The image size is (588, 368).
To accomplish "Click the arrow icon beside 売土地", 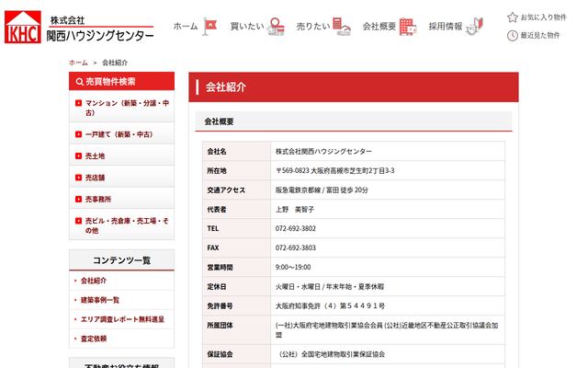I will tap(78, 155).
